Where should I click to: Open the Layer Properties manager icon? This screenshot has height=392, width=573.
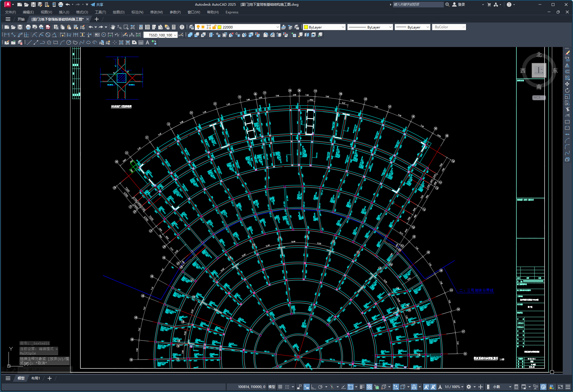(191, 27)
